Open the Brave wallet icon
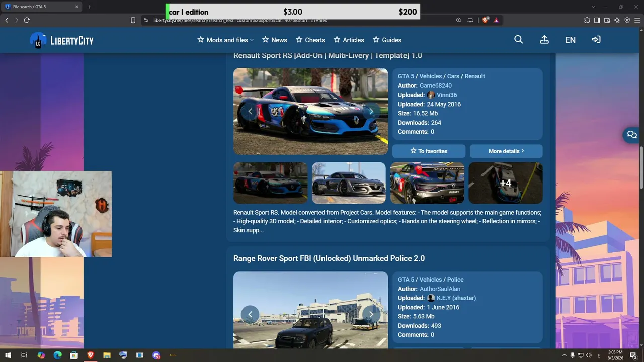This screenshot has height=362, width=644. click(607, 20)
